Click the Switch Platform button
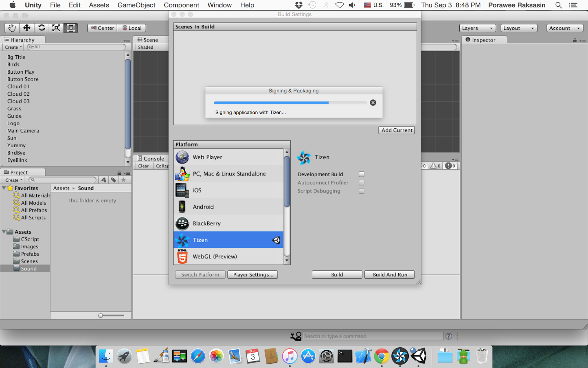Image resolution: width=588 pixels, height=368 pixels. pyautogui.click(x=200, y=275)
